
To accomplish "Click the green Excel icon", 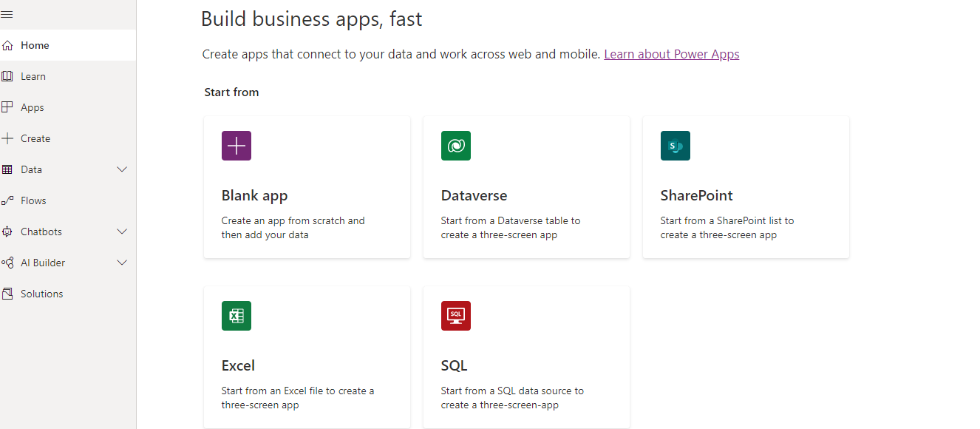I will coord(237,316).
